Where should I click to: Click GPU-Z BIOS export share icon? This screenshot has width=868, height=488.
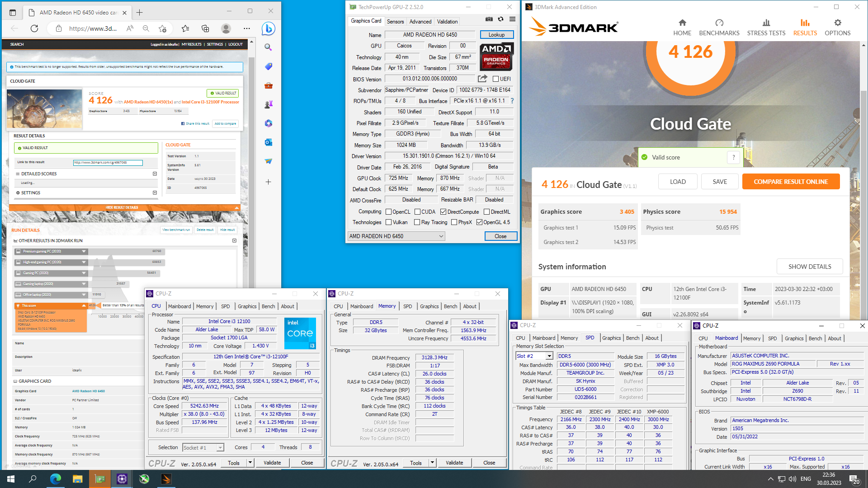click(x=482, y=78)
